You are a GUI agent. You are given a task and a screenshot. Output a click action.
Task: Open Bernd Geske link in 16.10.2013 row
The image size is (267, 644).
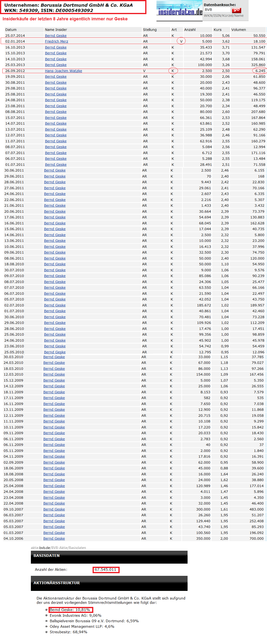point(56,47)
